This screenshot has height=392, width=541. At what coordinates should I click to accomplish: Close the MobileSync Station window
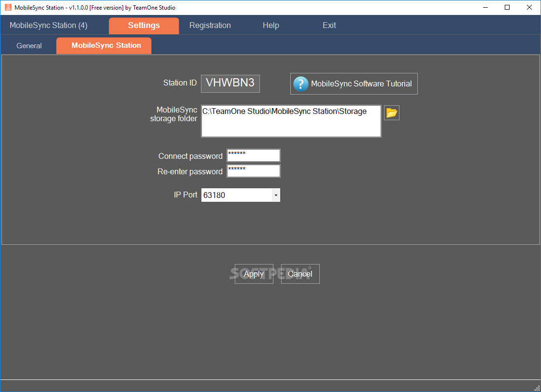pos(529,7)
